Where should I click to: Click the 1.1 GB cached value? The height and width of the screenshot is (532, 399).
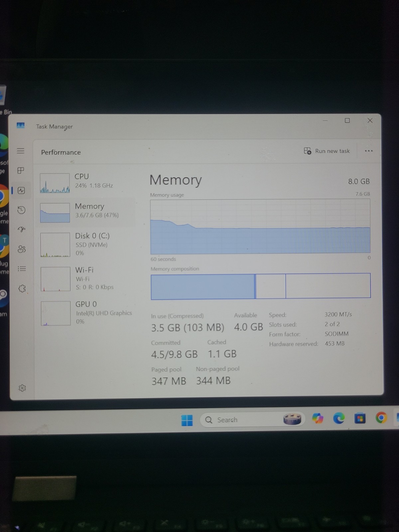[222, 354]
